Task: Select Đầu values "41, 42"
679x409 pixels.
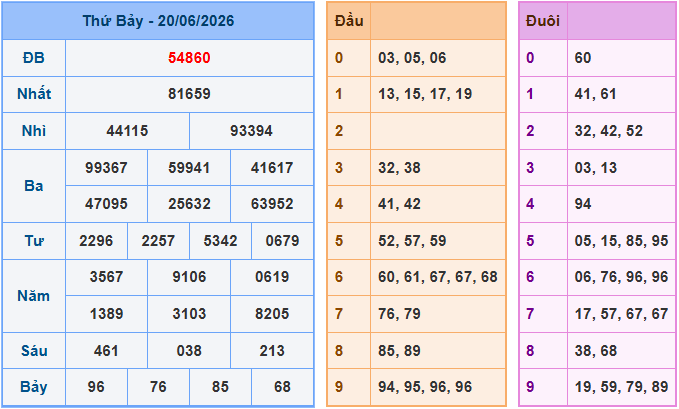Action: (399, 204)
